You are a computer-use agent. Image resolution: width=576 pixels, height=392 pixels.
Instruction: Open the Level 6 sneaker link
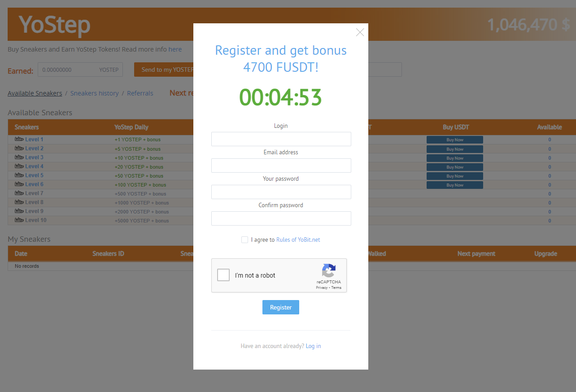pos(34,184)
